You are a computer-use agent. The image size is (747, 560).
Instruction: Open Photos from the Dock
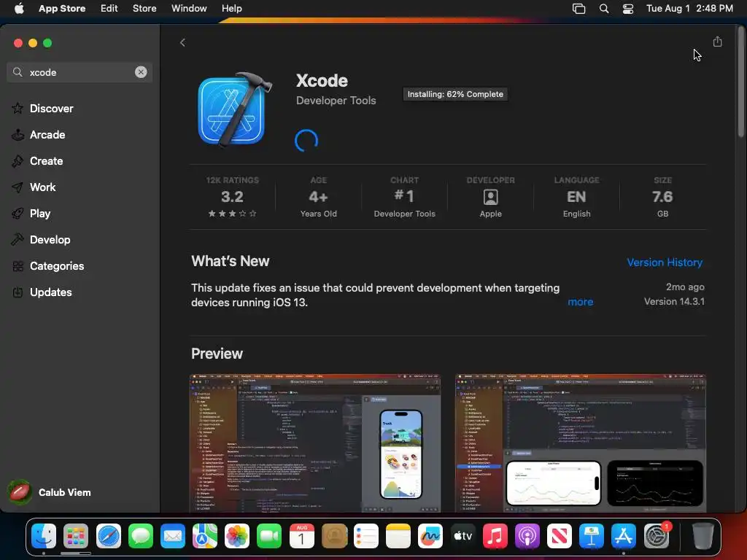click(237, 536)
